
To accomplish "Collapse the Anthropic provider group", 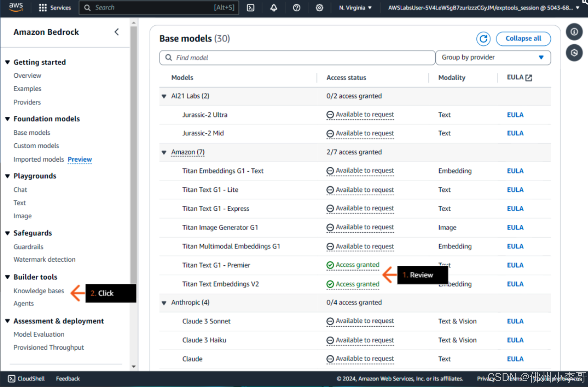I will click(x=164, y=303).
